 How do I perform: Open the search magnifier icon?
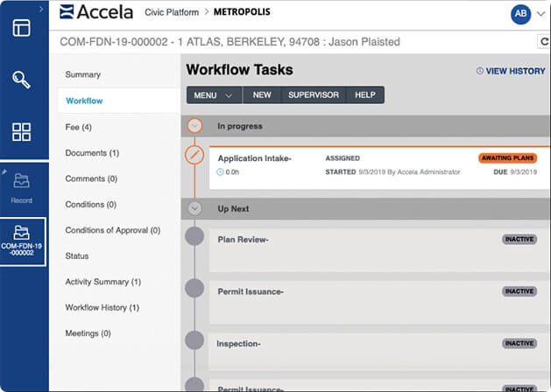pos(22,80)
